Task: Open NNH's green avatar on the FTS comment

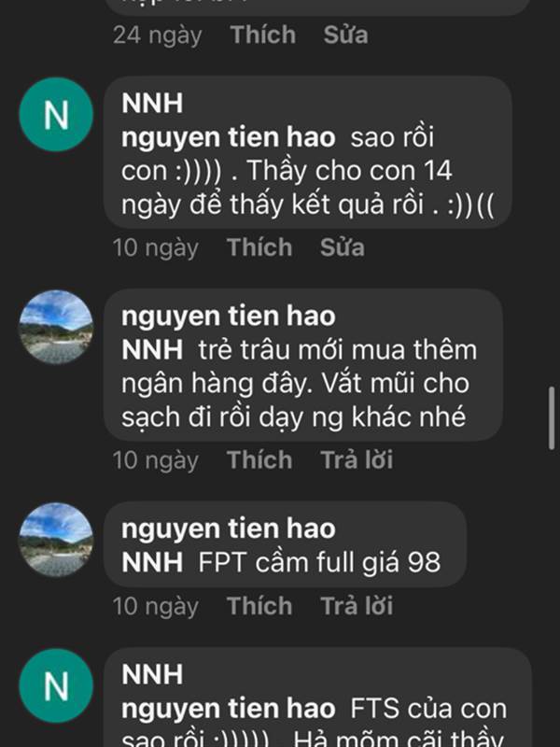Action: 56,685
